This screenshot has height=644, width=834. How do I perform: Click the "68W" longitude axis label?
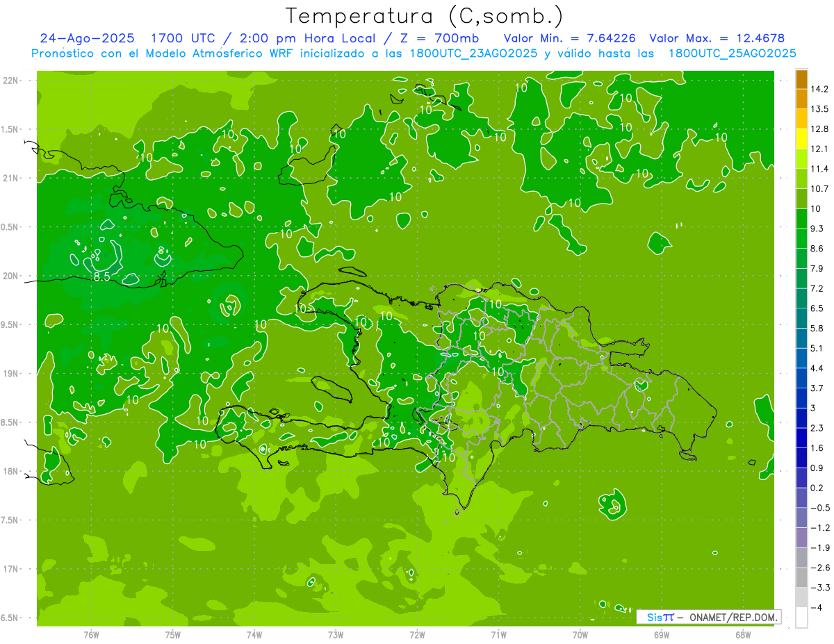pos(743,635)
